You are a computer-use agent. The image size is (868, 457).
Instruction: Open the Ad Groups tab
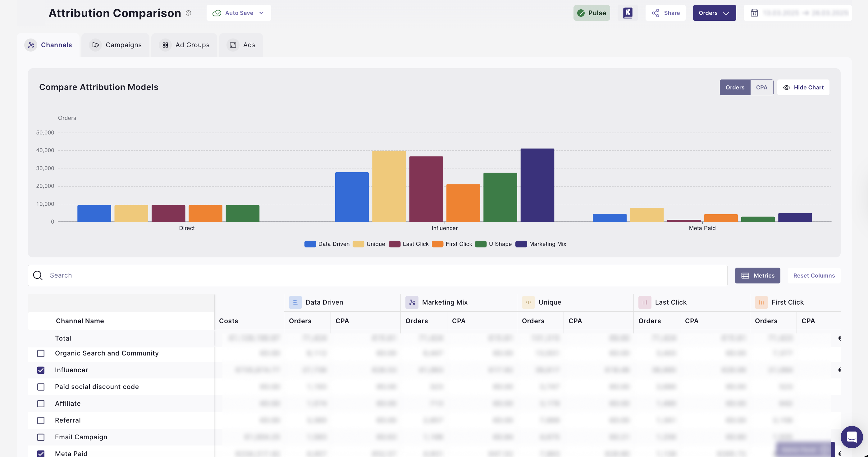(x=184, y=45)
